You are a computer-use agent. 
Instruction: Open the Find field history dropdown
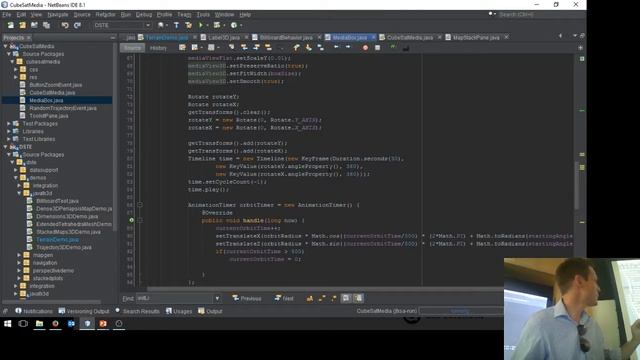click(217, 298)
